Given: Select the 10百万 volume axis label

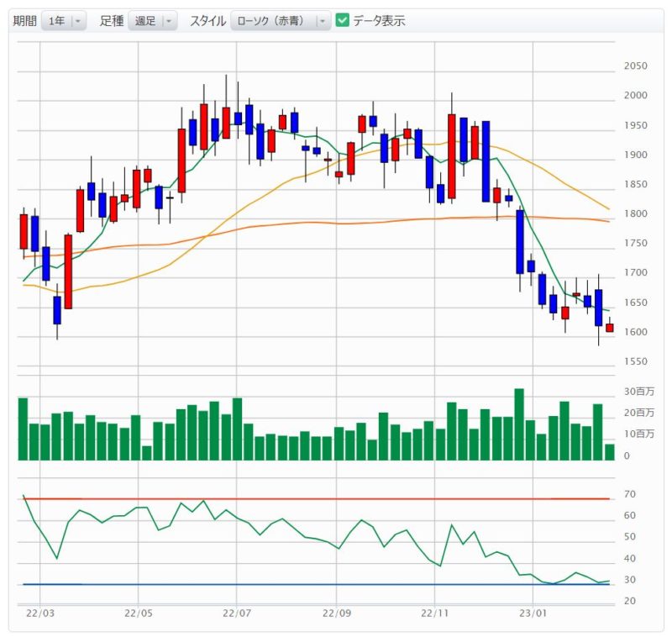Looking at the screenshot, I should 639,434.
